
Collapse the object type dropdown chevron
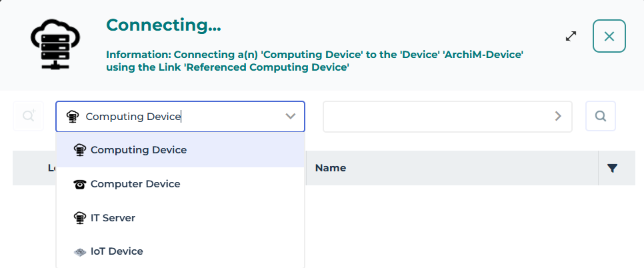291,117
